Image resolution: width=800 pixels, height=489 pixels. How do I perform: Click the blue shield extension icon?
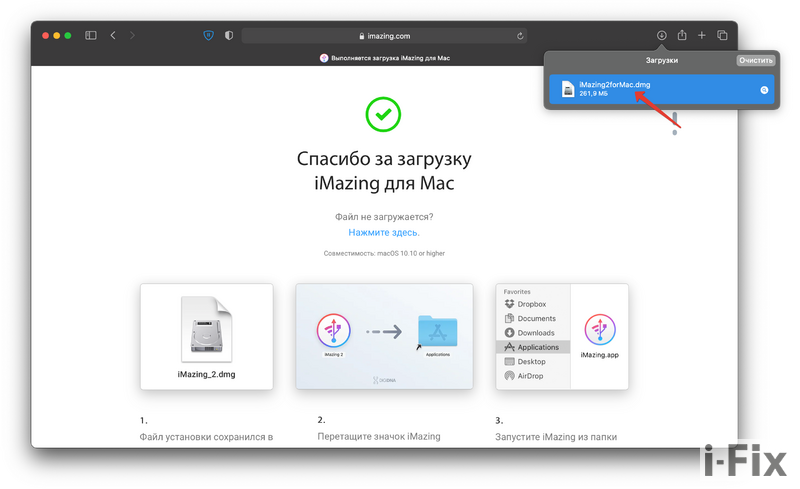click(x=208, y=36)
